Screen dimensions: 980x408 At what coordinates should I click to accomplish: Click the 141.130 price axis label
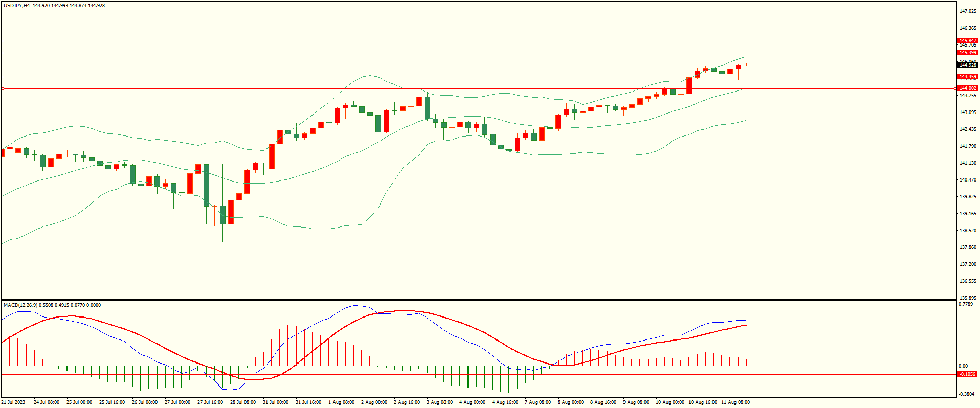coord(968,163)
